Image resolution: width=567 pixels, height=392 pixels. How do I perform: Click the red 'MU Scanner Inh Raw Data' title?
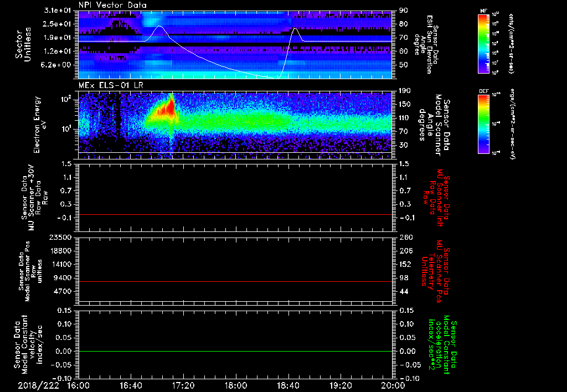point(436,198)
